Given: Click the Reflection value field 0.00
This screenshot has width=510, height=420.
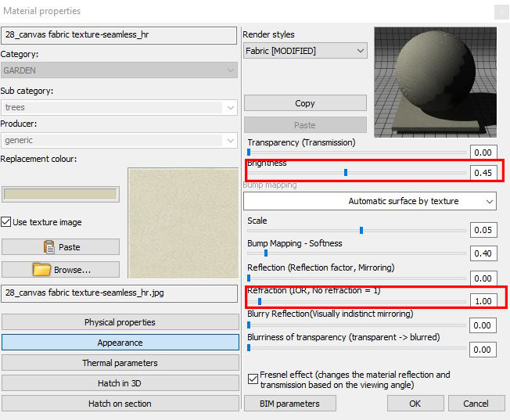Looking at the screenshot, I should (483, 278).
